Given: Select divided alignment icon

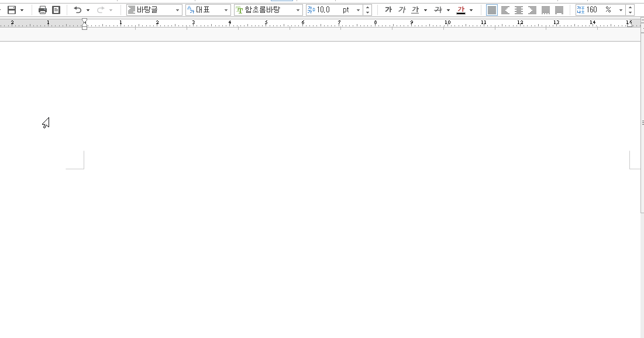Looking at the screenshot, I should [x=559, y=10].
